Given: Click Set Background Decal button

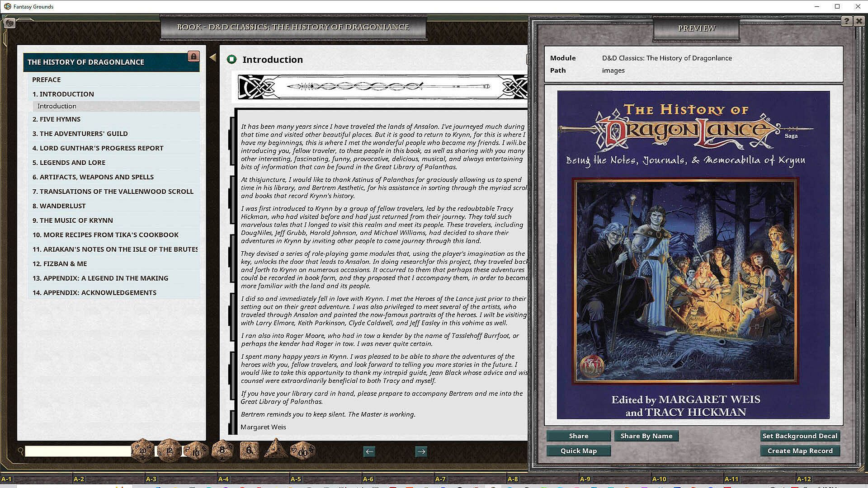Looking at the screenshot, I should (x=800, y=436).
